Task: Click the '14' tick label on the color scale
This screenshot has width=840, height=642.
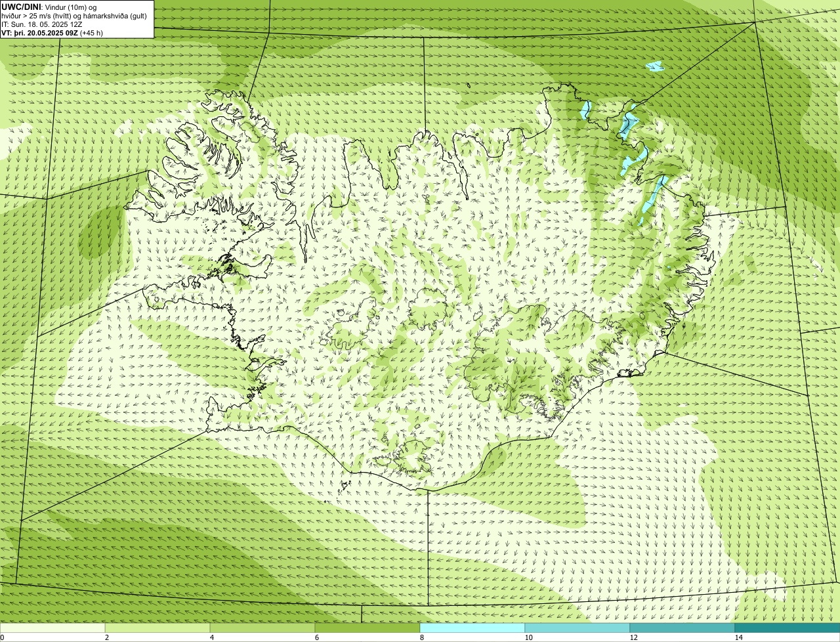Action: pos(738,637)
